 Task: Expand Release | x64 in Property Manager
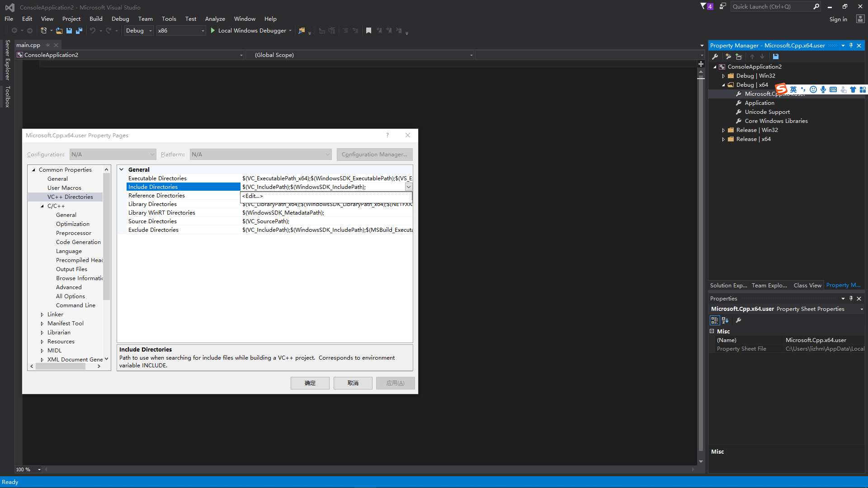click(723, 139)
